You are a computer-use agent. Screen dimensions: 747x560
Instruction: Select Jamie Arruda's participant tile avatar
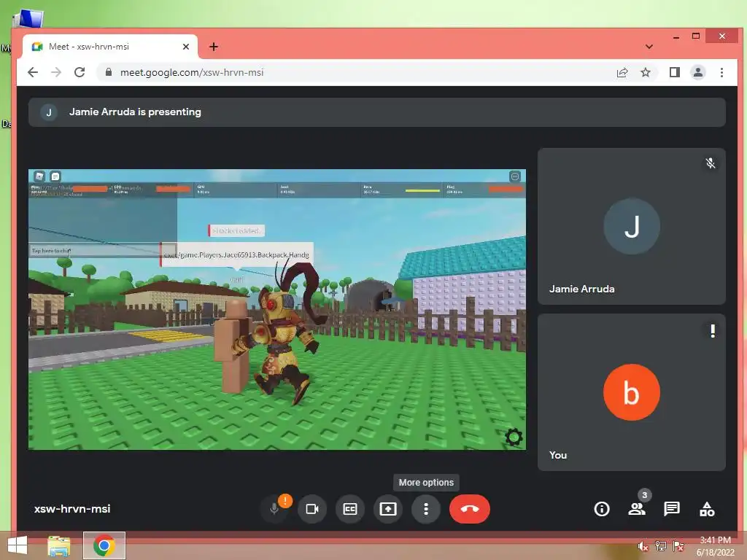pyautogui.click(x=632, y=226)
